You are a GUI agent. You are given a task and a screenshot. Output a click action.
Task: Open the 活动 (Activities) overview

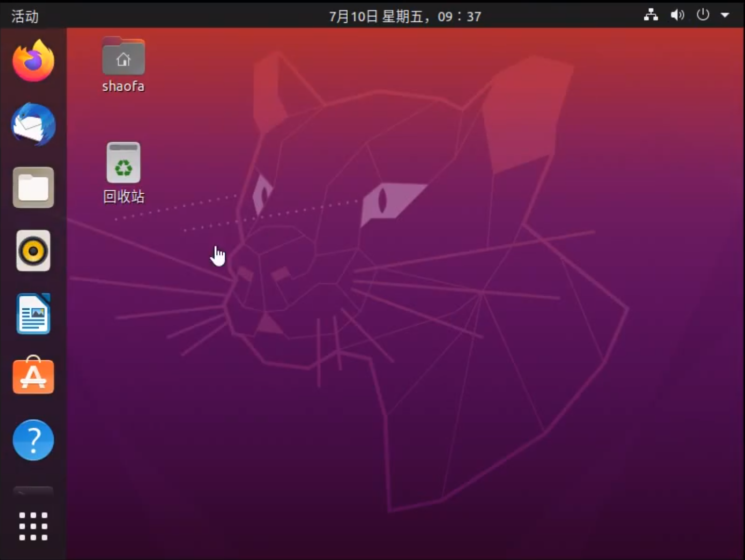(23, 16)
